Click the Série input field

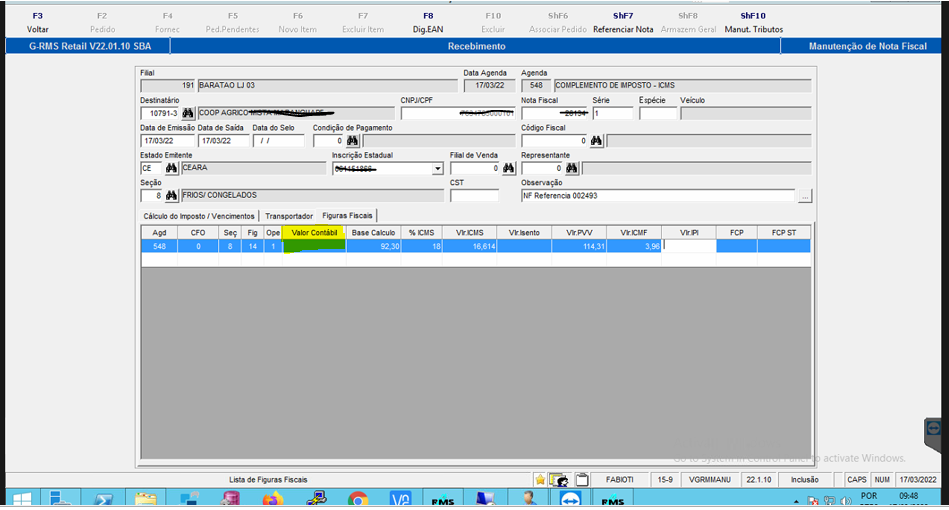(612, 113)
